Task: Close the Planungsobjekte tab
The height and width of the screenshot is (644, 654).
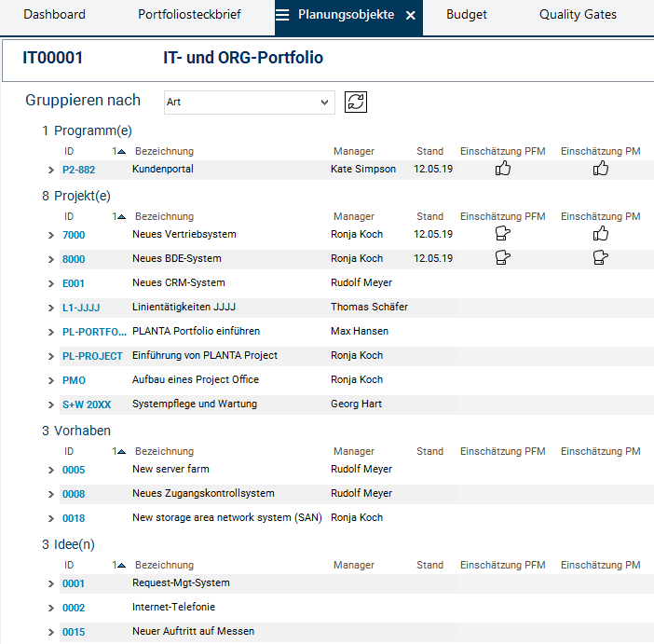Action: [411, 16]
